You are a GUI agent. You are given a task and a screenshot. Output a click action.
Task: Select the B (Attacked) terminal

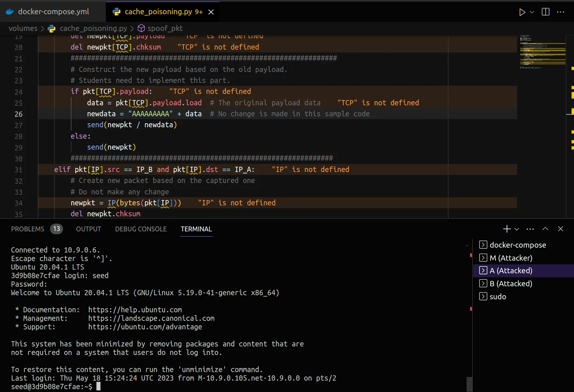(x=511, y=284)
